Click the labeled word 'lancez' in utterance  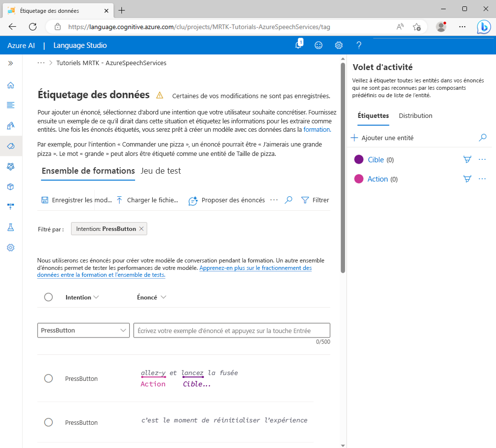pyautogui.click(x=192, y=373)
